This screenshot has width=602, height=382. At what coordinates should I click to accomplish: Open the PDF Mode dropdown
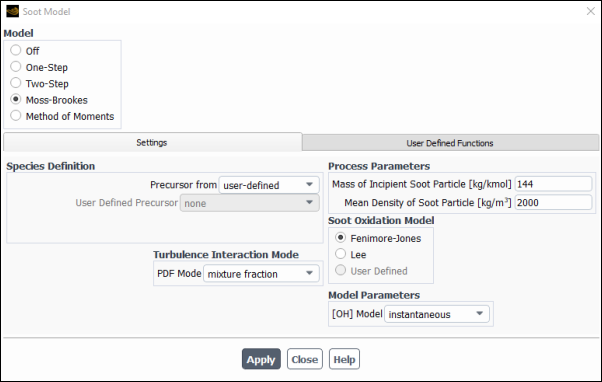(261, 273)
